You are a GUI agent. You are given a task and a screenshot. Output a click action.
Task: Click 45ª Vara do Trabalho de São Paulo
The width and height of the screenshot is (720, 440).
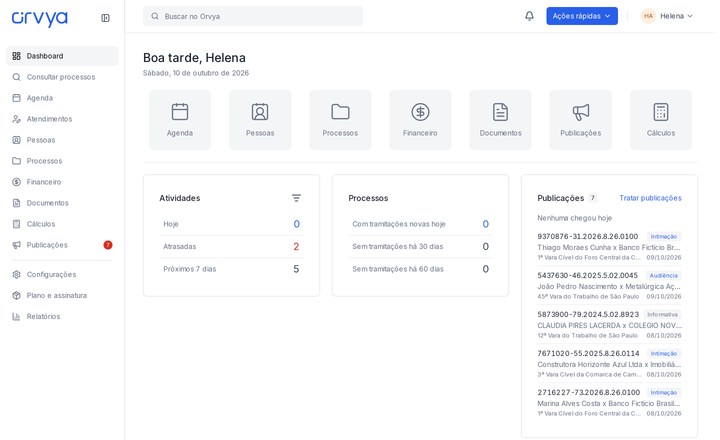(x=588, y=297)
